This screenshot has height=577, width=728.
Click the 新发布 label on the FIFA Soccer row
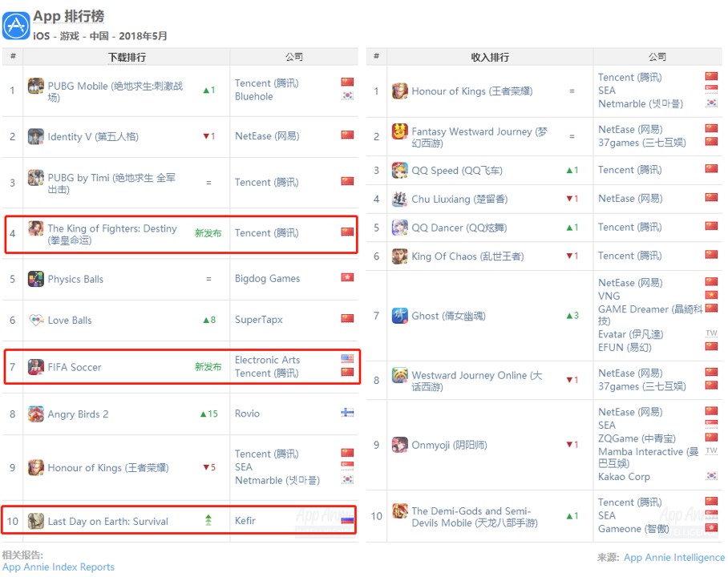tap(208, 367)
